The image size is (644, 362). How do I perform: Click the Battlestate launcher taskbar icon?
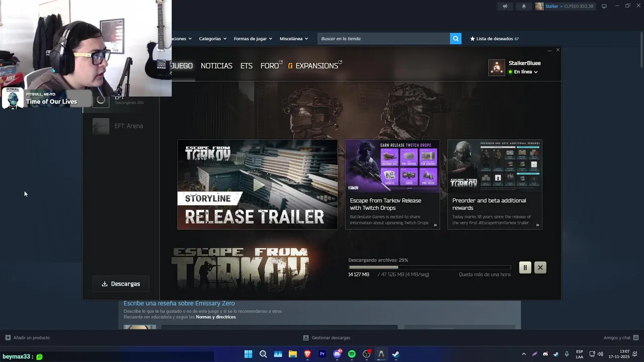tap(381, 354)
